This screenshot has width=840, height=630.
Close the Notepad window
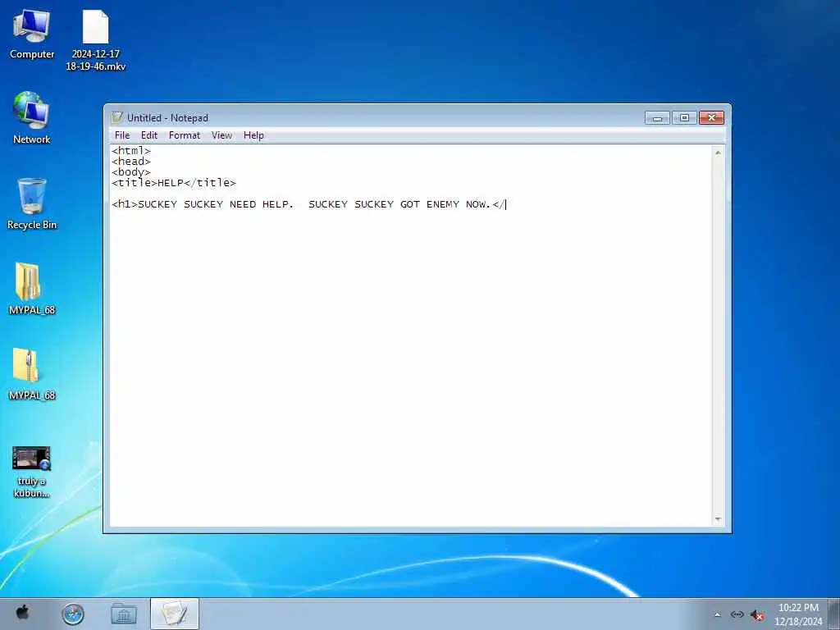pos(711,118)
